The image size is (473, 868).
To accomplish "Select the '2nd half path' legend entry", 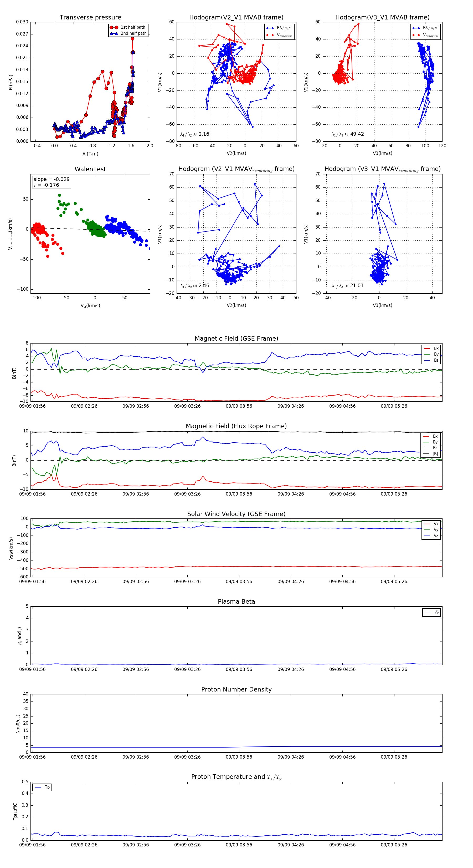I will [x=128, y=33].
